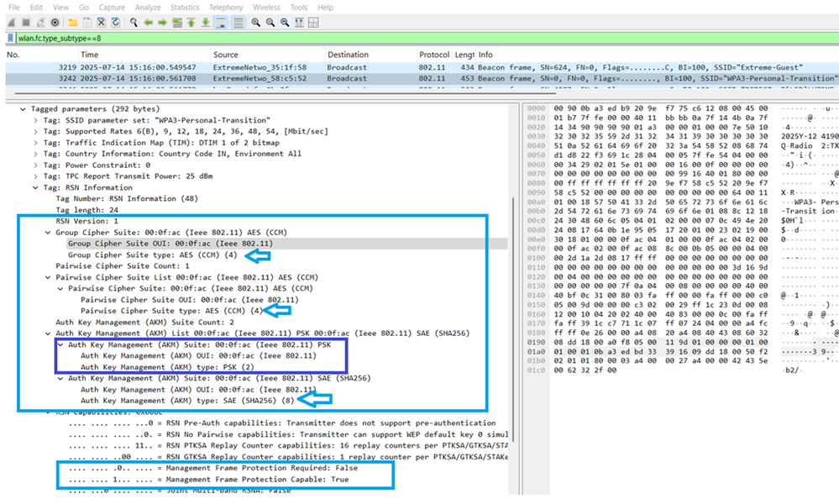Reload this capture file
Image resolution: width=839 pixels, height=504 pixels.
[116, 23]
